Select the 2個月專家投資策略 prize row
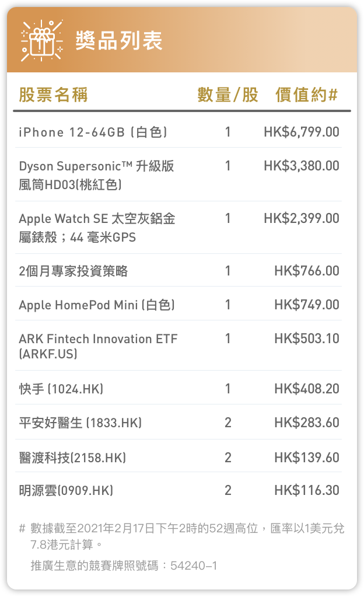The width and height of the screenshot is (364, 600). pyautogui.click(x=73, y=271)
